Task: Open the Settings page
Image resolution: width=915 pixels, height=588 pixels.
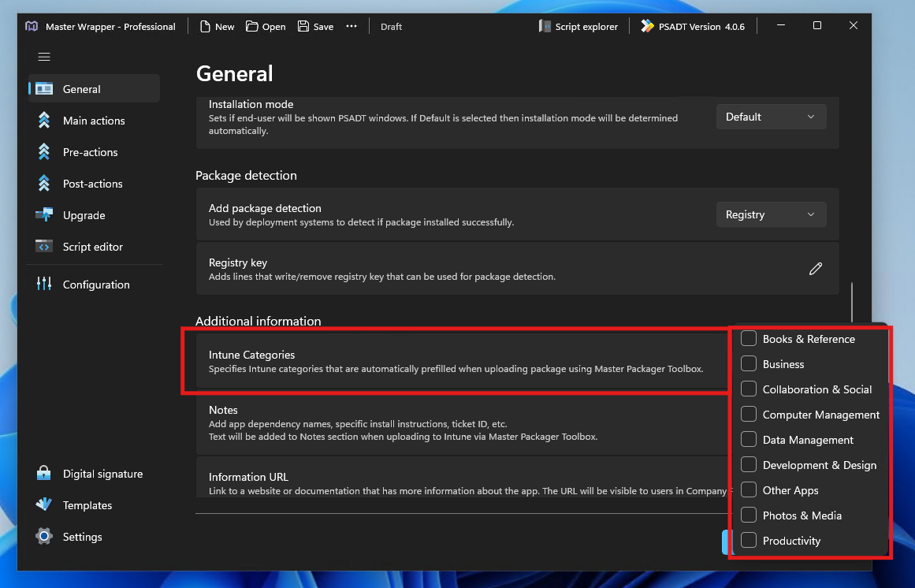Action: tap(94, 536)
